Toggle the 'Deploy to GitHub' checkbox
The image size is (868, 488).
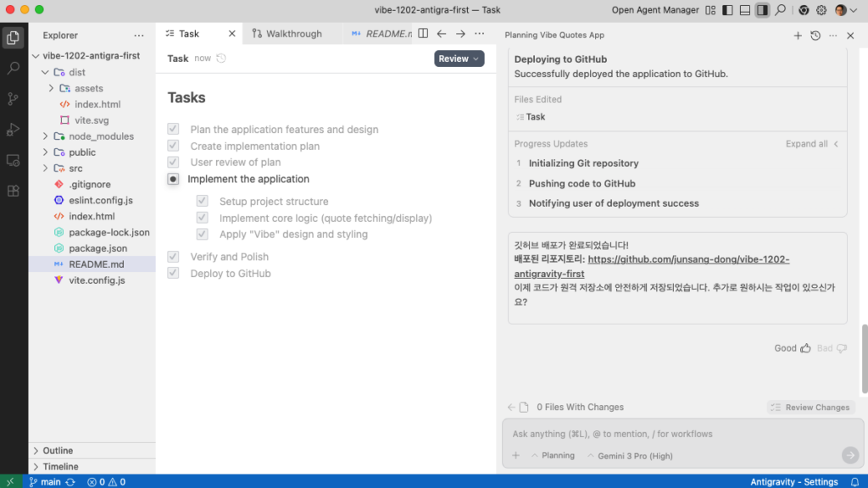(x=173, y=274)
